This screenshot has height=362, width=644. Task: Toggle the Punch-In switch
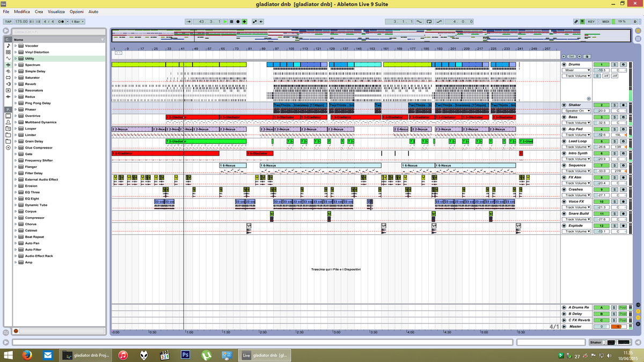point(419,21)
